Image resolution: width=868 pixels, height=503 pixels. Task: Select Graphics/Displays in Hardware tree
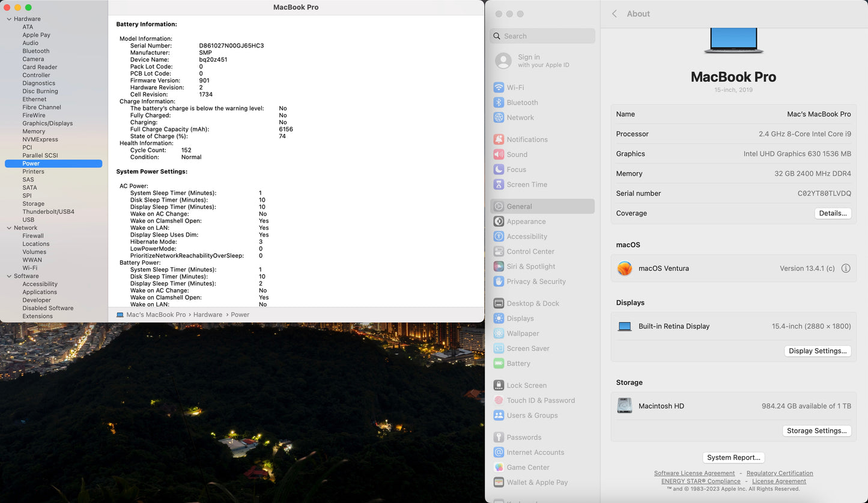tap(47, 124)
